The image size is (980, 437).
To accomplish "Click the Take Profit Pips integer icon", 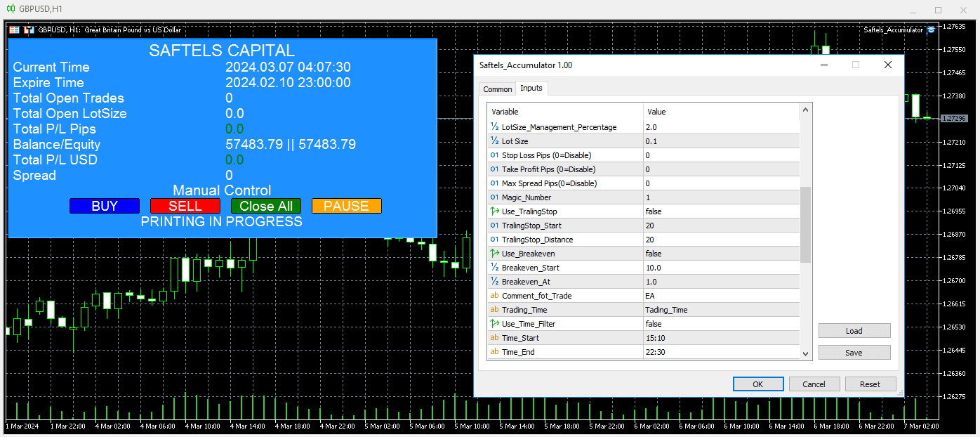I will [494, 169].
